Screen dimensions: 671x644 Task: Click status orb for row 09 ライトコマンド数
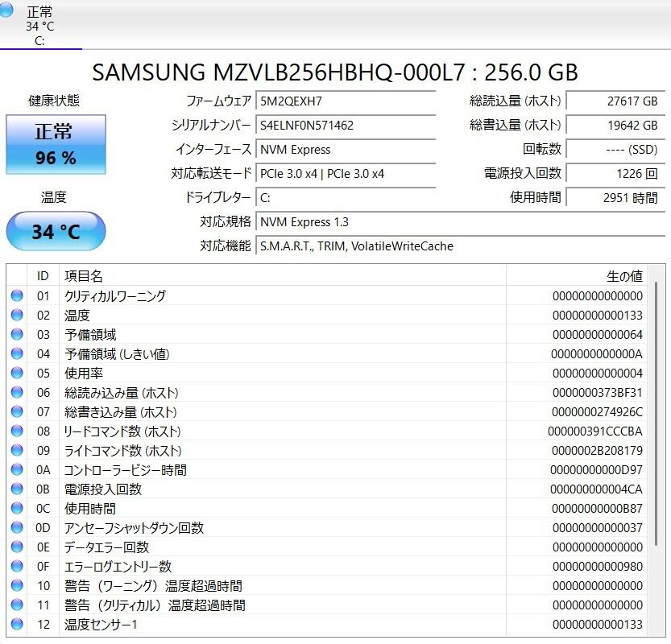(x=17, y=450)
